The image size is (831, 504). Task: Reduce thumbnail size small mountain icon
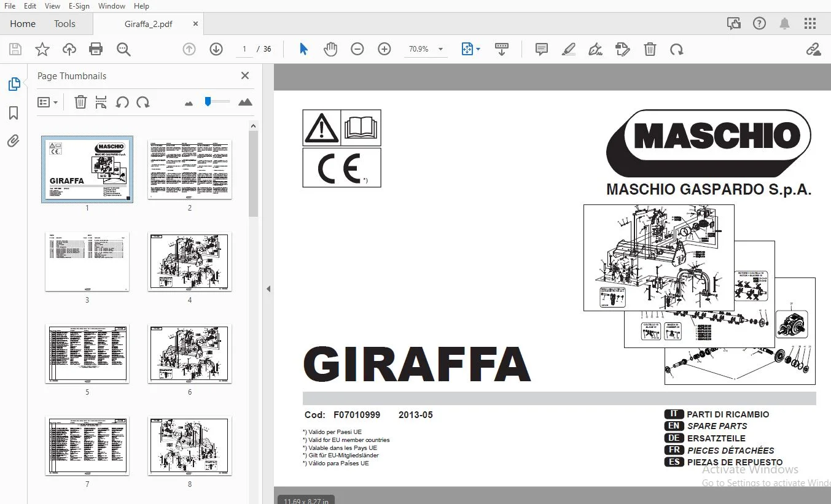click(189, 103)
